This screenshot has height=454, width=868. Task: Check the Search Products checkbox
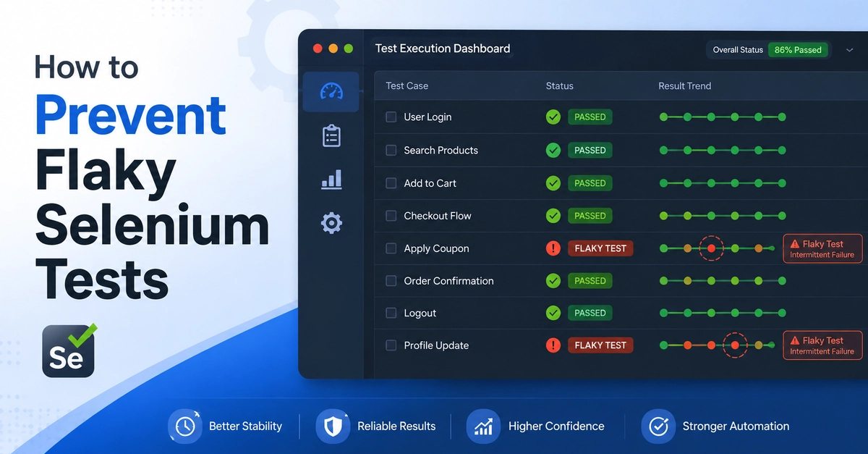391,151
